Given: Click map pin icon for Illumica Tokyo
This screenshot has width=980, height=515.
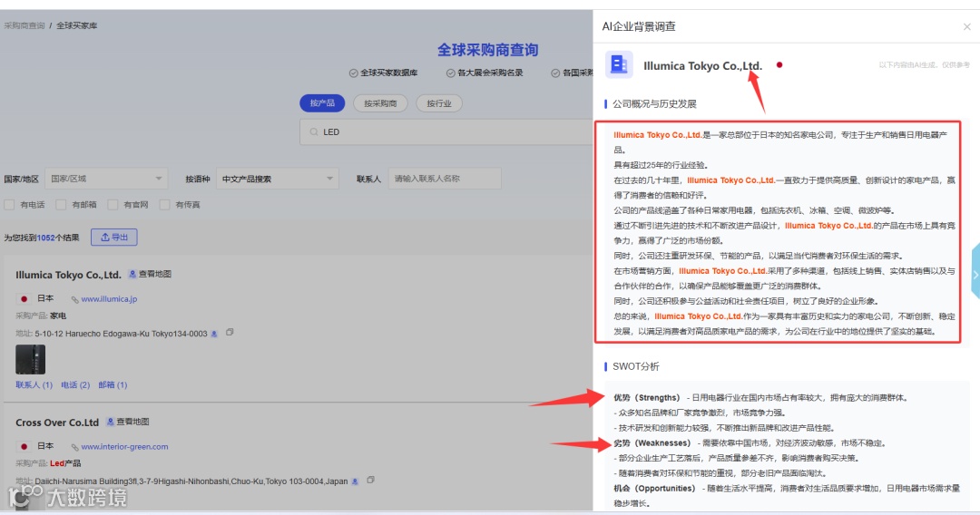Looking at the screenshot, I should (x=132, y=274).
